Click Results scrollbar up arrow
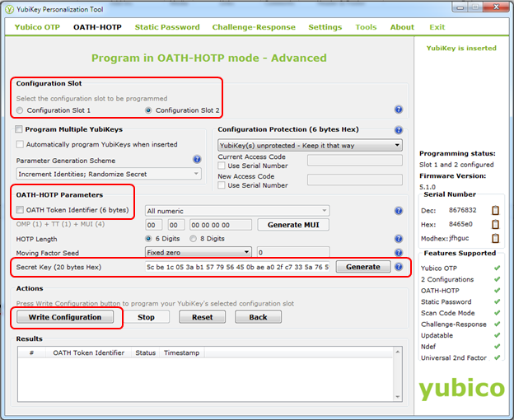Screen dimensions: 514x420 [398, 352]
